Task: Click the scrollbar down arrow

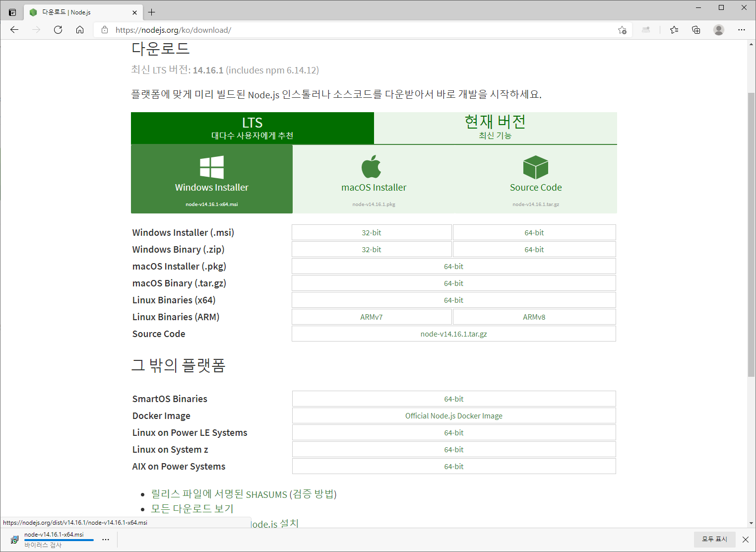Action: pos(751,523)
